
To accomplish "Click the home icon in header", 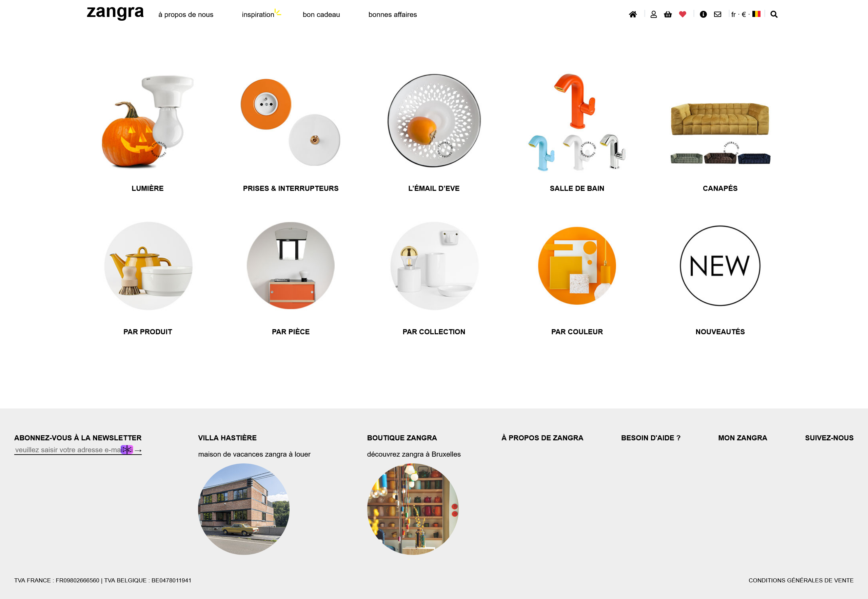I will pyautogui.click(x=633, y=14).
